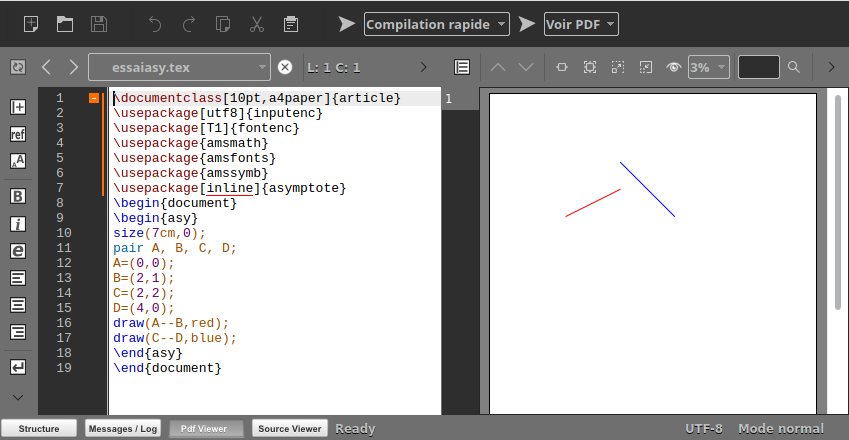
Task: Open the 3% zoom level dropdown
Action: 709,67
